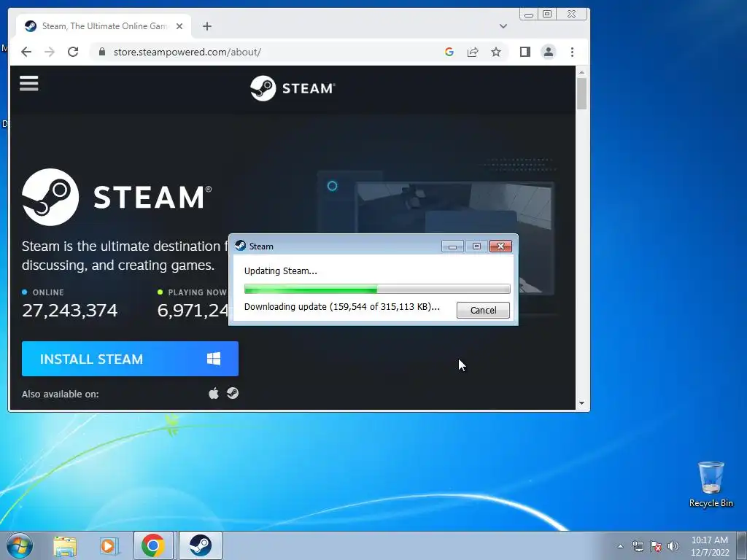
Task: Close the Steam browser tab
Action: [x=179, y=26]
